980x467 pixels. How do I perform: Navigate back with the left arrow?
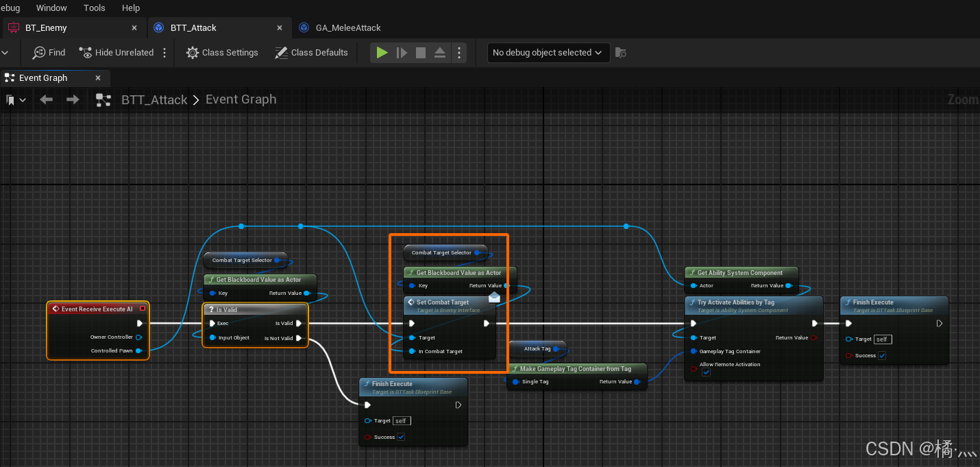[46, 99]
